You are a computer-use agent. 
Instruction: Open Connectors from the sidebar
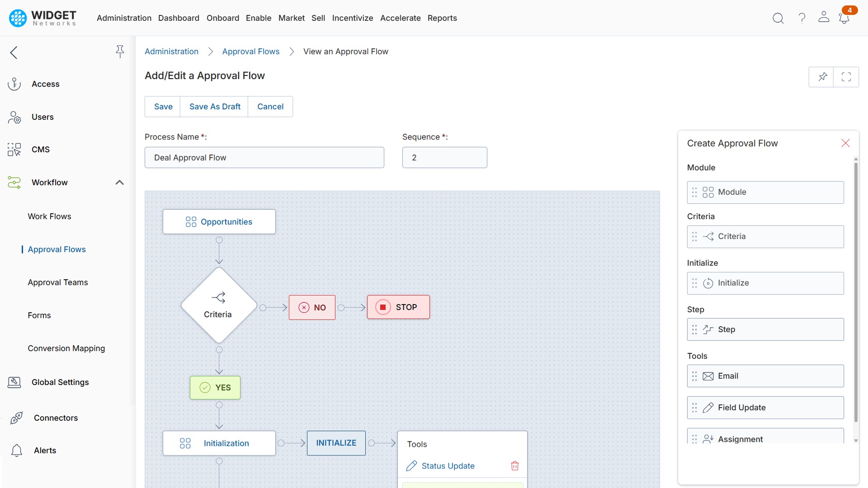tap(56, 418)
